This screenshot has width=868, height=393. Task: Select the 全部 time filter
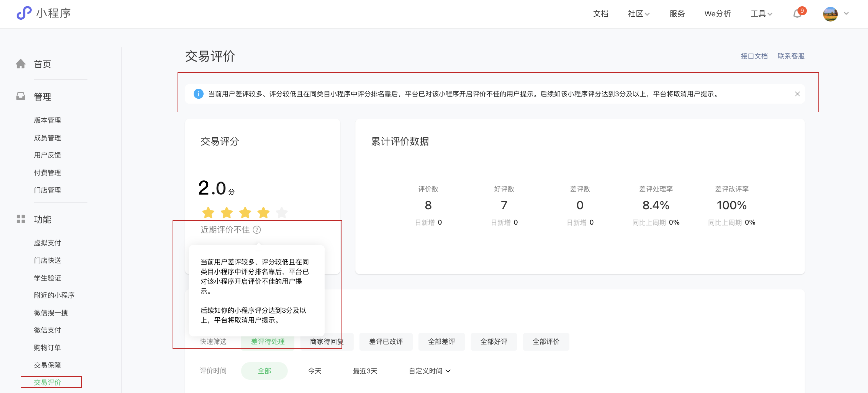point(264,371)
